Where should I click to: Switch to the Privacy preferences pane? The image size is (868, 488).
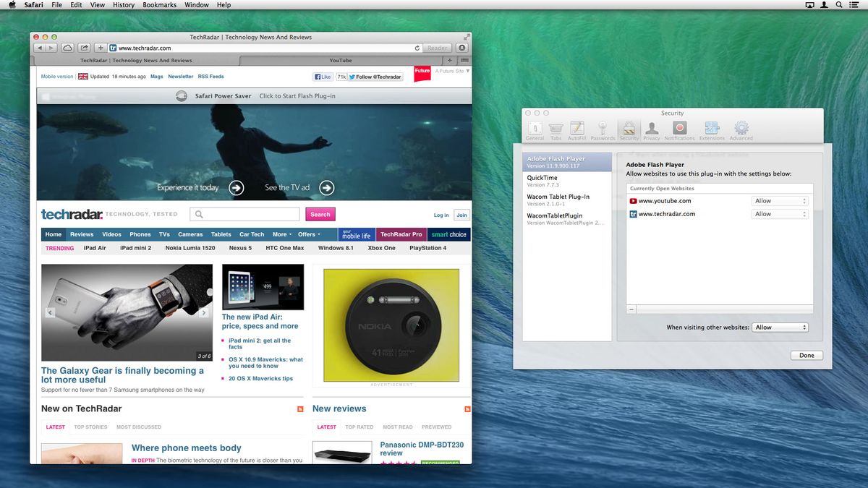pos(652,129)
